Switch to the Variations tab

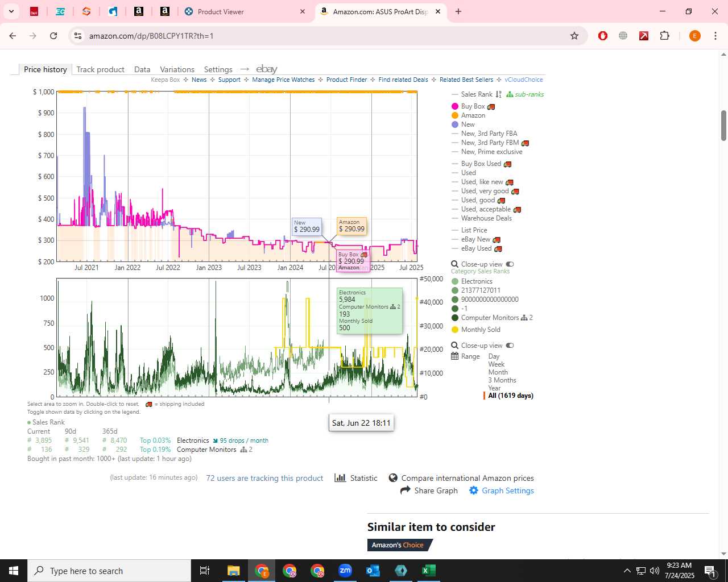177,69
